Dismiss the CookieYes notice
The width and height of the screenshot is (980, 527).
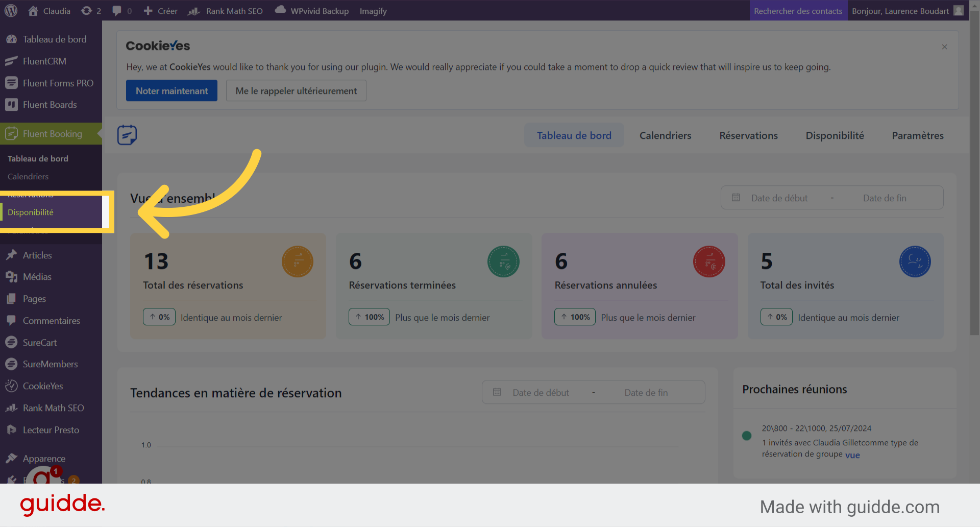coord(944,47)
